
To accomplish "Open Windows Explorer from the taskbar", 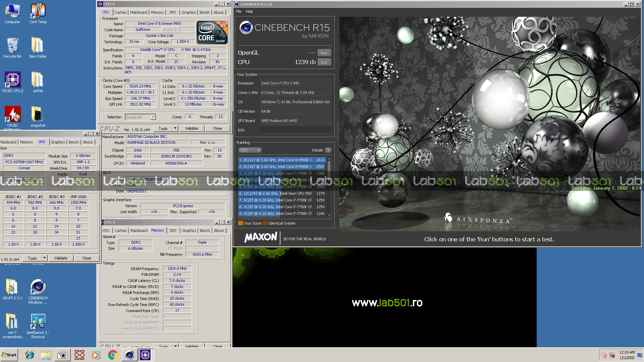I will point(46,355).
